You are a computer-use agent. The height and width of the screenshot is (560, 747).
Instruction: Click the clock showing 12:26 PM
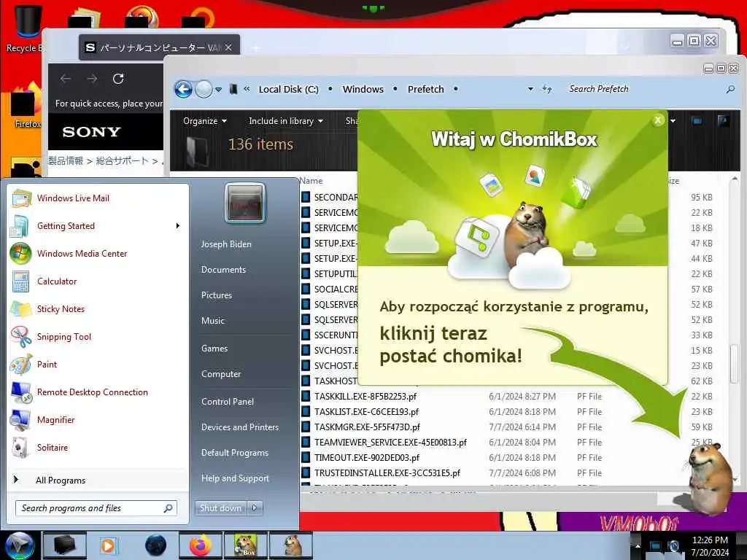pyautogui.click(x=710, y=540)
